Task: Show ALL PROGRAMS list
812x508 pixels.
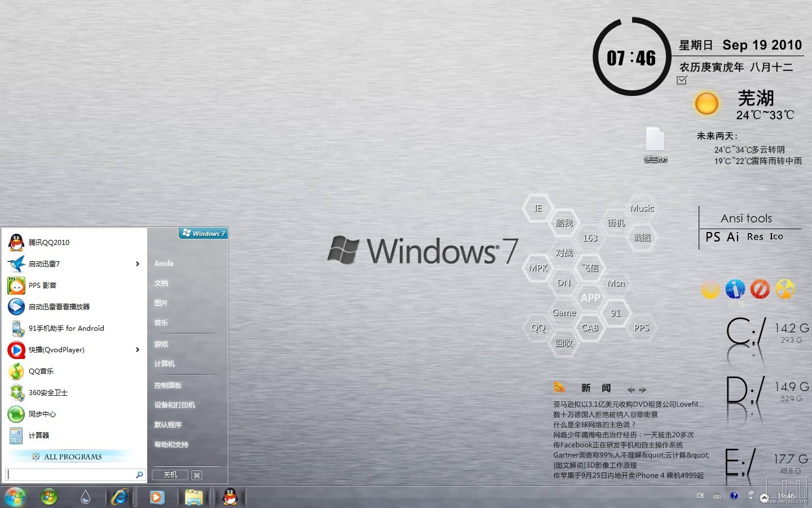Action: click(x=73, y=457)
